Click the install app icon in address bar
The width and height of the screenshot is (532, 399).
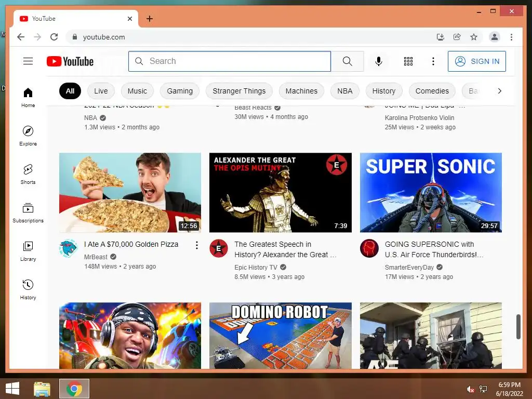pos(440,37)
